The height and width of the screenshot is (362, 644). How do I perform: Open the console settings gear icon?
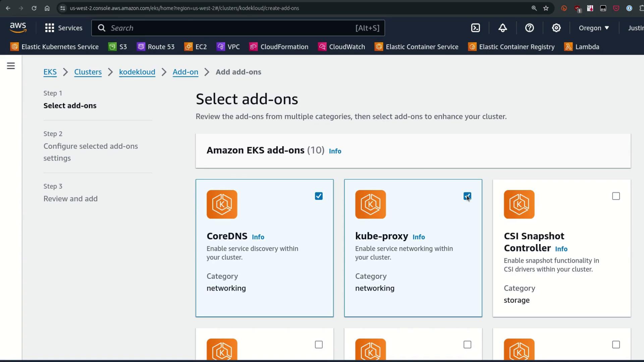coord(556,28)
